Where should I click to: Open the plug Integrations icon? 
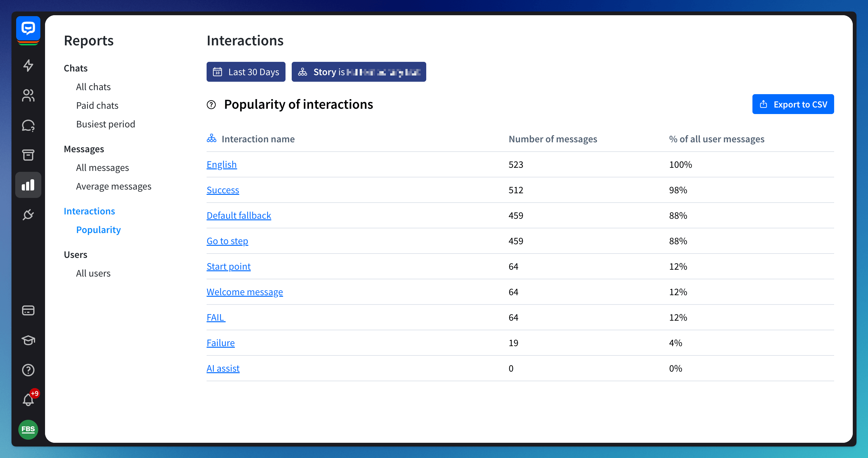(28, 215)
